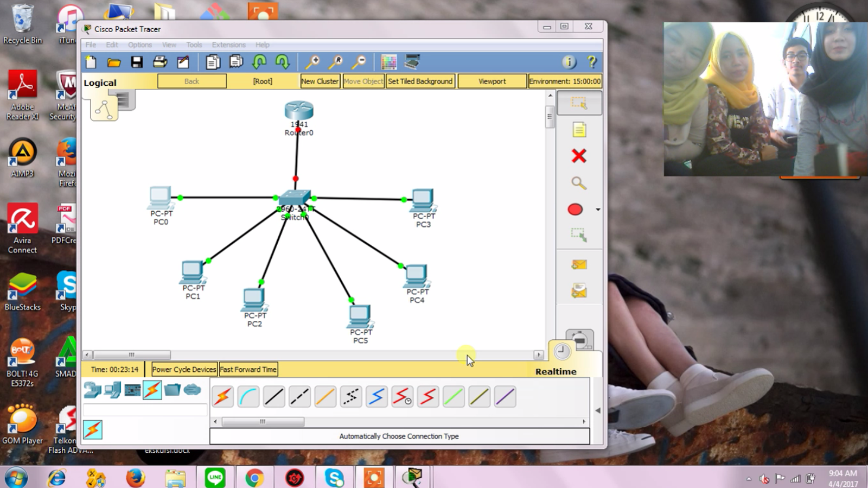Viewport: 868px width, 488px height.
Task: Select the red Draw shape tool
Action: (575, 210)
